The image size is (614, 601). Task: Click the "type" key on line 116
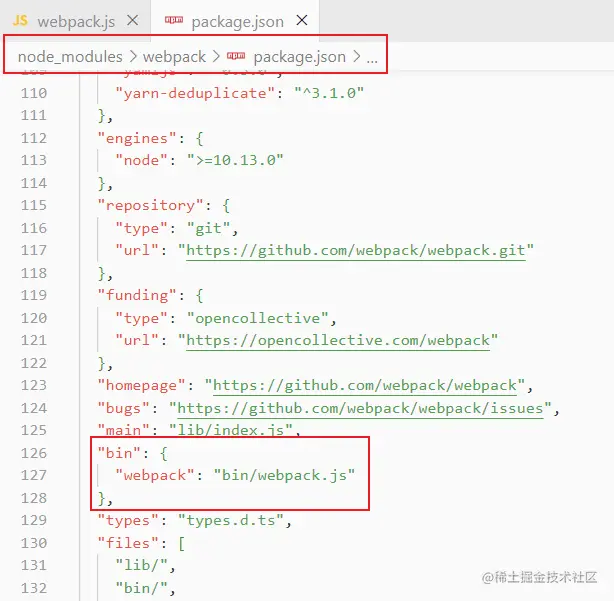pos(141,228)
